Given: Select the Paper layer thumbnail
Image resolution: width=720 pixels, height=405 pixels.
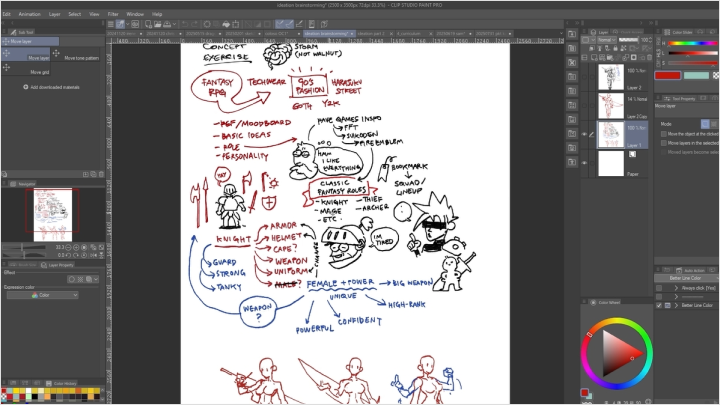Looking at the screenshot, I should pos(611,163).
